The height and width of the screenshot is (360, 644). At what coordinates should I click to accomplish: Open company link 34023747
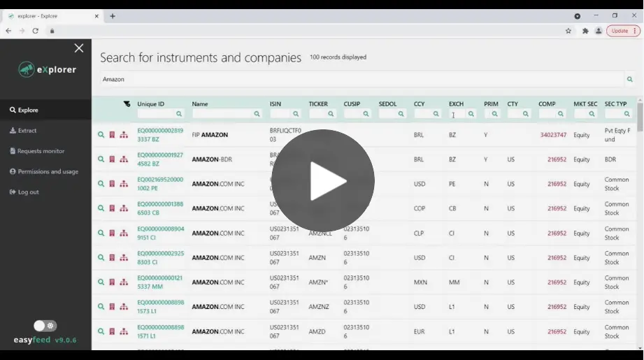(553, 135)
